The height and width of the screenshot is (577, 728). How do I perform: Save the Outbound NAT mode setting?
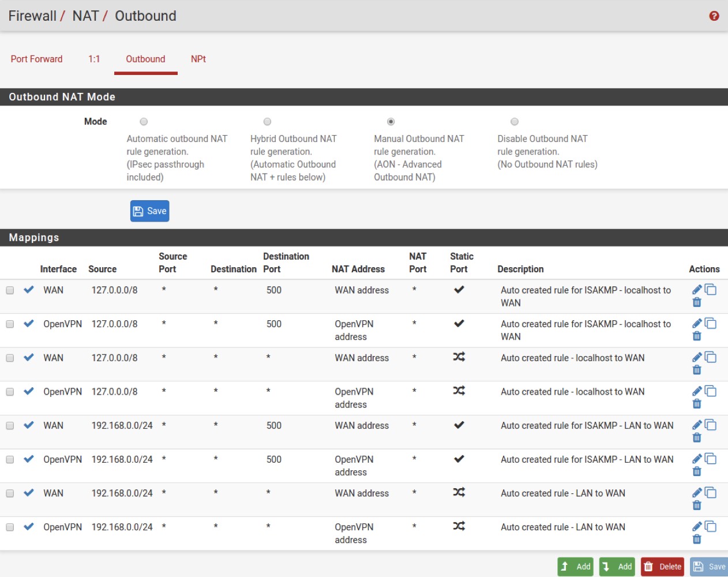[149, 211]
